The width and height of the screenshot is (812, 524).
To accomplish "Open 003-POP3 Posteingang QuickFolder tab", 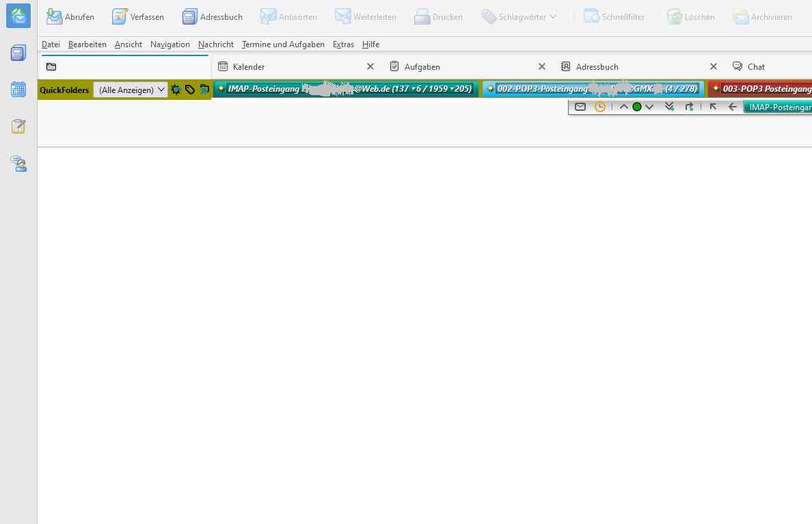I will point(760,89).
